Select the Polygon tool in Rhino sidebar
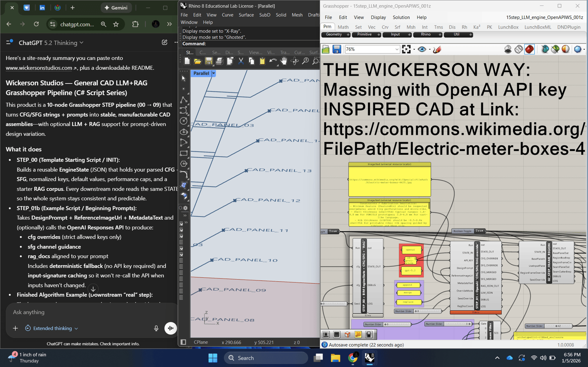The height and width of the screenshot is (367, 588). tap(183, 164)
